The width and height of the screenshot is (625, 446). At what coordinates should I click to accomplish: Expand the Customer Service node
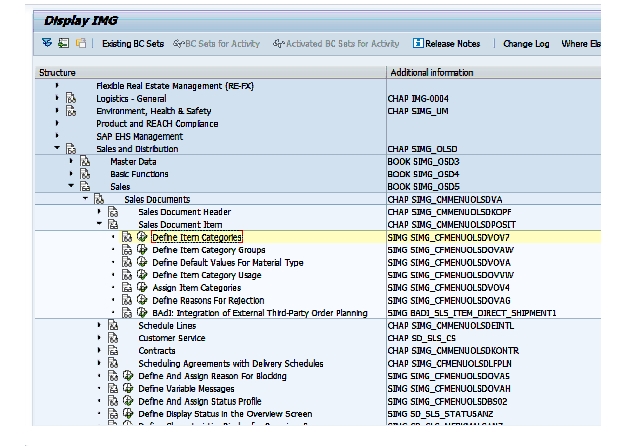(x=99, y=338)
